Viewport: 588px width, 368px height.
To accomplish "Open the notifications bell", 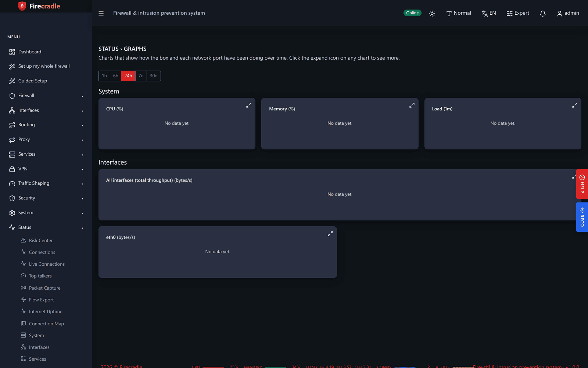I will tap(543, 13).
